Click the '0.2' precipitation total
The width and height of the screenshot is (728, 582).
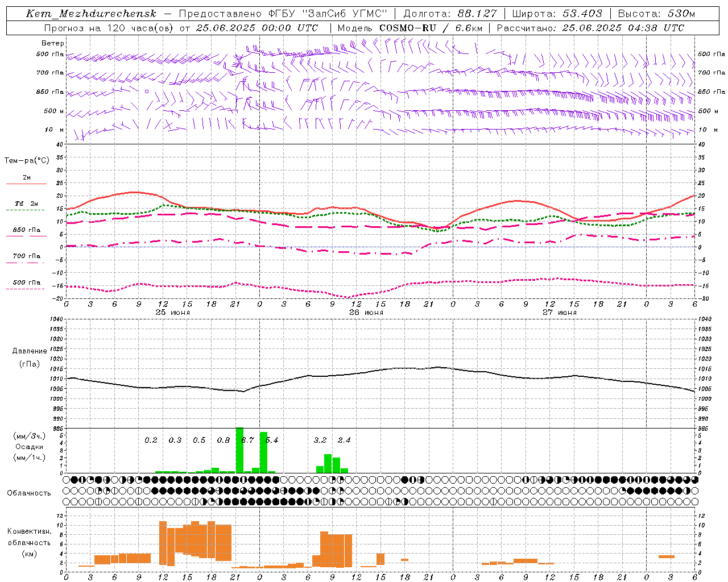(151, 440)
